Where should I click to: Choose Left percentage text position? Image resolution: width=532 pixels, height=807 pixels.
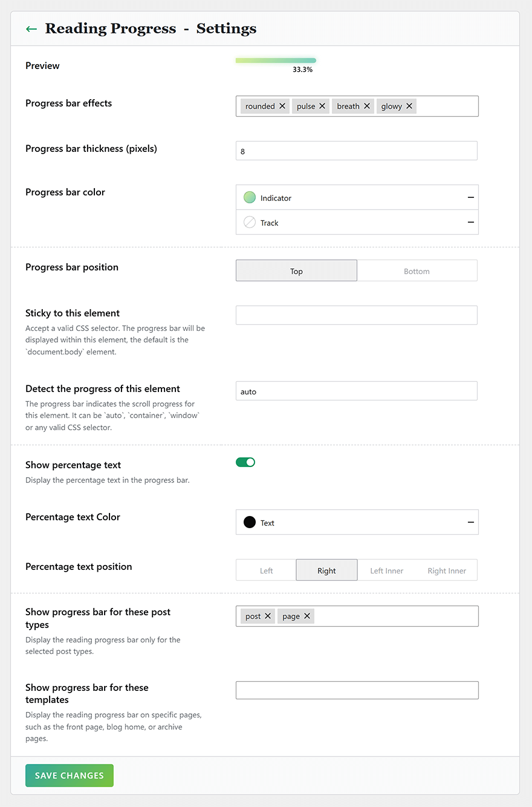pos(266,570)
